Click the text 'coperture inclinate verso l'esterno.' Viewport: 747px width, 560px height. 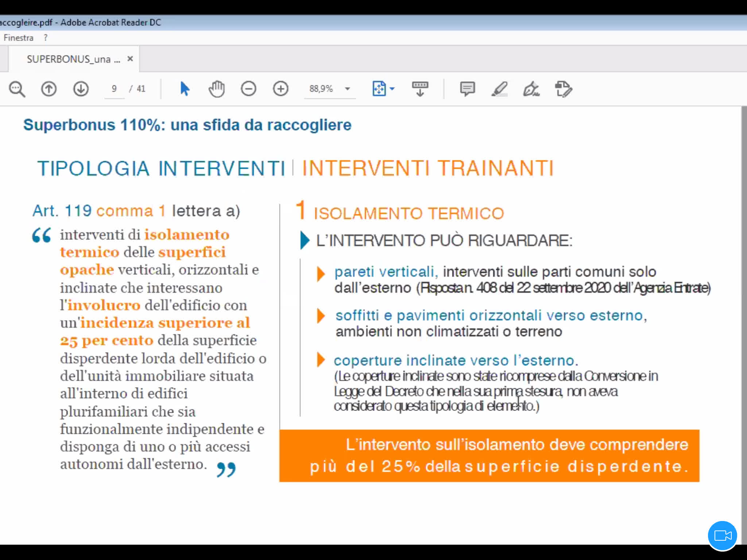[x=456, y=360]
